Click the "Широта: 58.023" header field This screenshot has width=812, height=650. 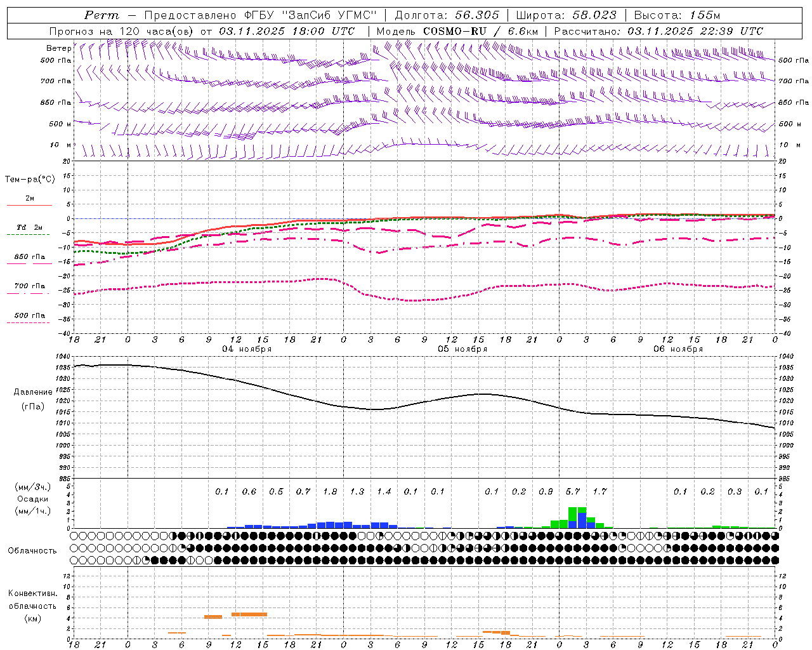pos(566,15)
